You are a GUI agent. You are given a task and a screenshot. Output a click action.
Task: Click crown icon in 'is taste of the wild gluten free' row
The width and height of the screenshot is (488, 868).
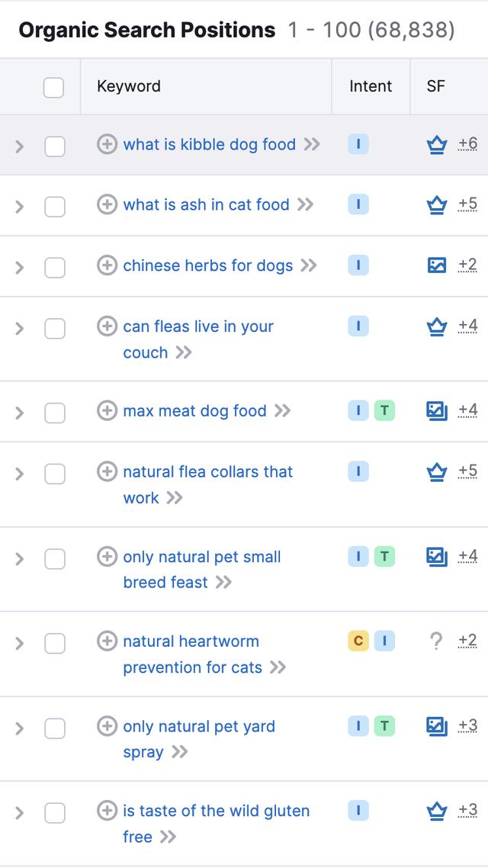tap(437, 812)
